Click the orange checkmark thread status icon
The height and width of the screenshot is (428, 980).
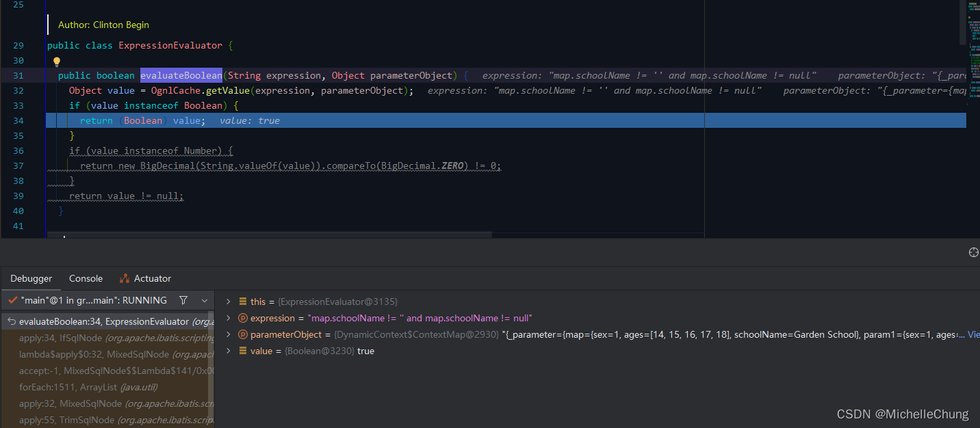point(12,300)
